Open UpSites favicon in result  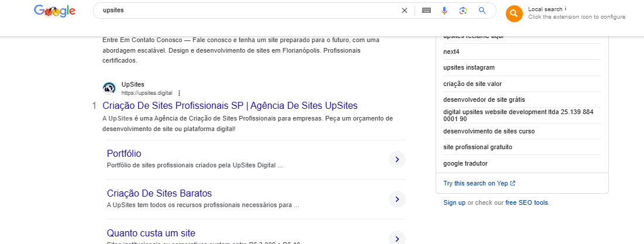pyautogui.click(x=109, y=88)
